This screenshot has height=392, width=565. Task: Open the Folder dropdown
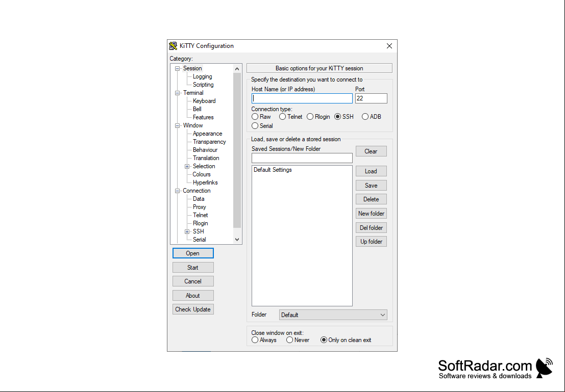pos(333,315)
